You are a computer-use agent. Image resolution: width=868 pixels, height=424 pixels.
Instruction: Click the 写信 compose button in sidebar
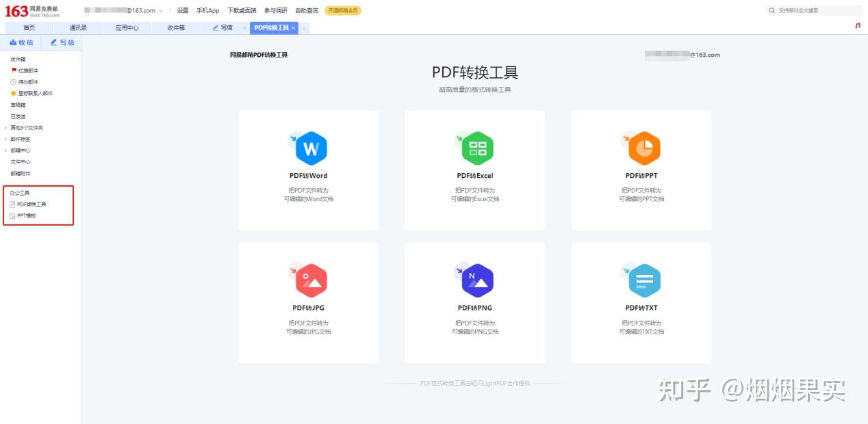[62, 42]
